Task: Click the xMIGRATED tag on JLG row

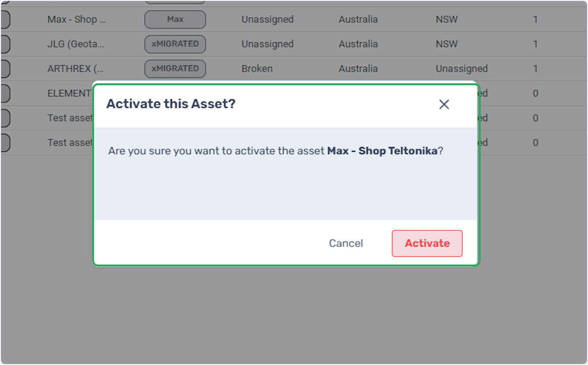Action: 175,44
